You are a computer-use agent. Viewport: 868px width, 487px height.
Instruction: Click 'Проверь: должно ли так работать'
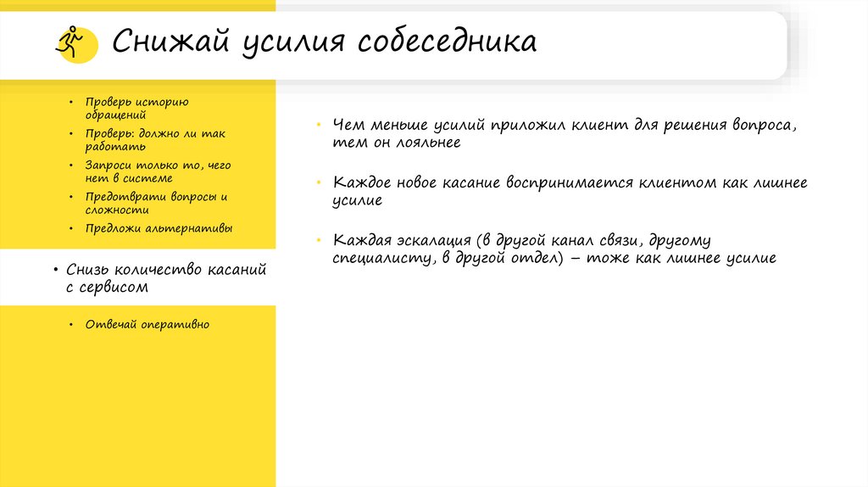click(155, 140)
